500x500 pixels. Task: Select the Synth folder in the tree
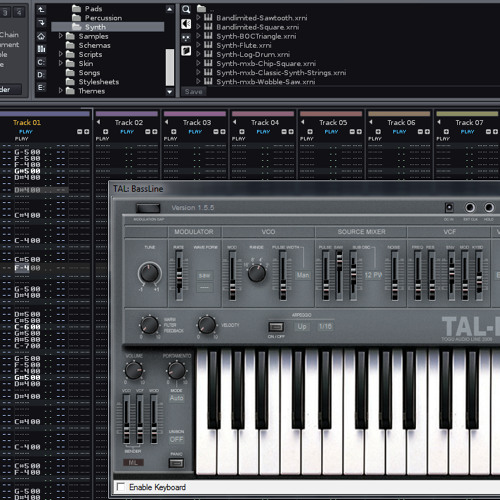click(x=108, y=27)
